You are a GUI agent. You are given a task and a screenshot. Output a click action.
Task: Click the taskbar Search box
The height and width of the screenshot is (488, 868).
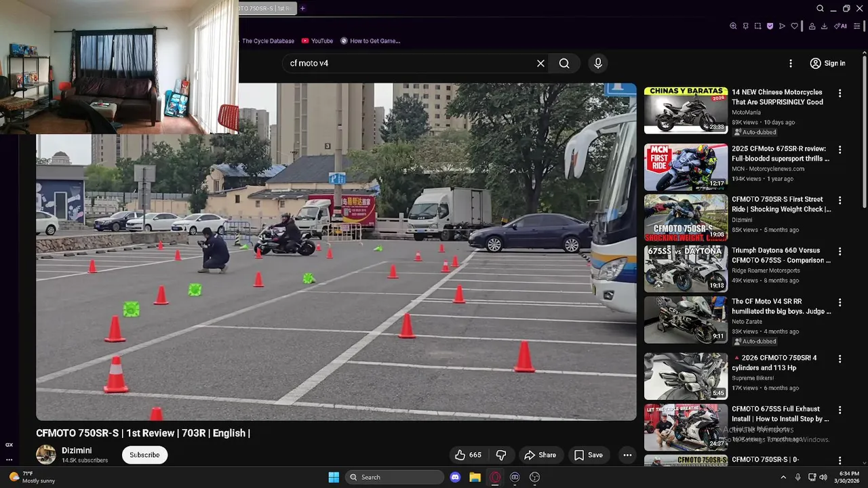(x=395, y=477)
